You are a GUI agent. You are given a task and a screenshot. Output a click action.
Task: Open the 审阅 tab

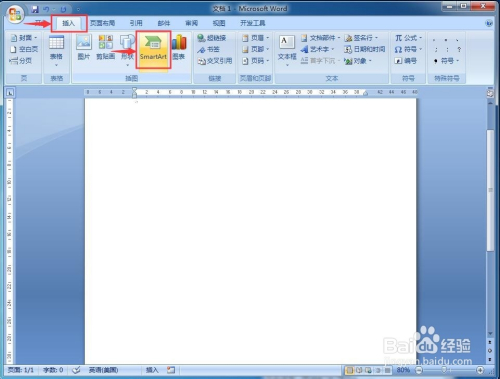191,23
